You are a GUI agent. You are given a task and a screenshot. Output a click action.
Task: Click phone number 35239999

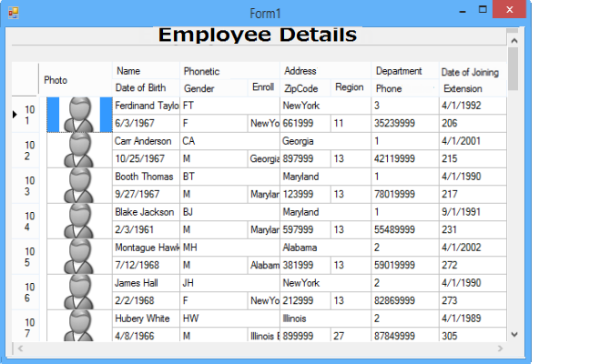404,123
